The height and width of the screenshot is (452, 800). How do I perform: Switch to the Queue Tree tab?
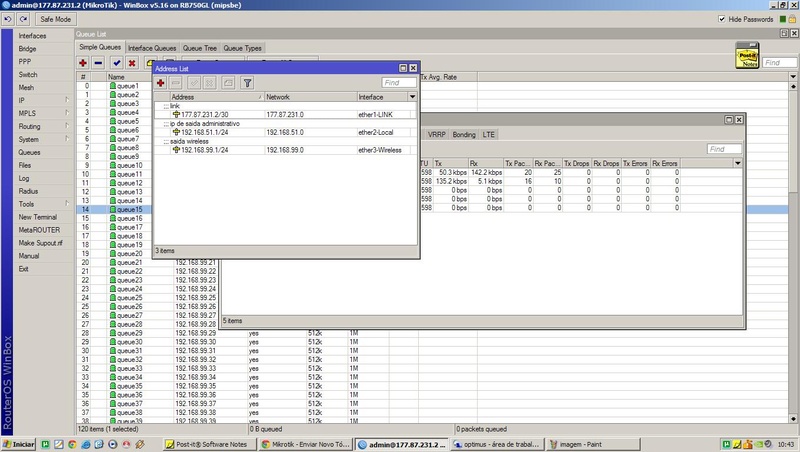199,47
